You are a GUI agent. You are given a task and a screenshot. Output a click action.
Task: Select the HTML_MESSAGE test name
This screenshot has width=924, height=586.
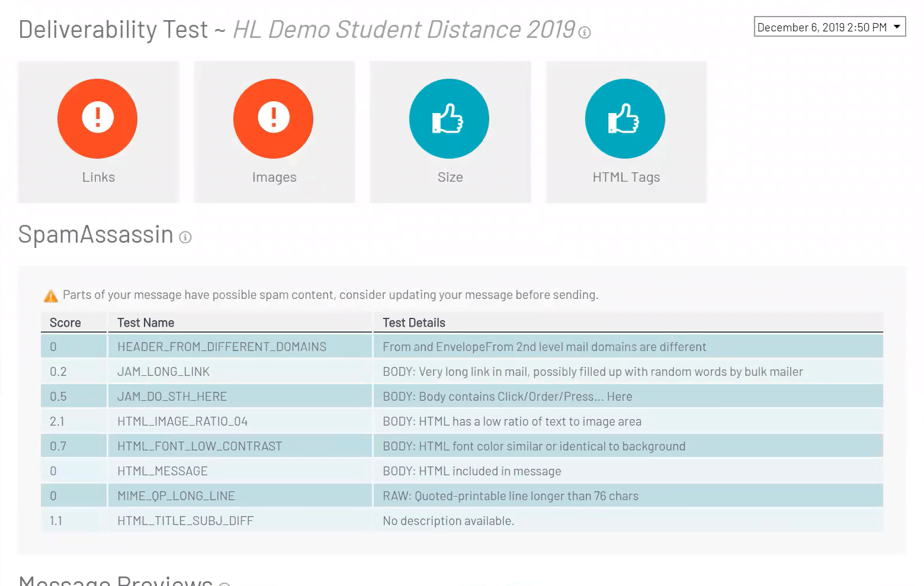[x=162, y=471]
